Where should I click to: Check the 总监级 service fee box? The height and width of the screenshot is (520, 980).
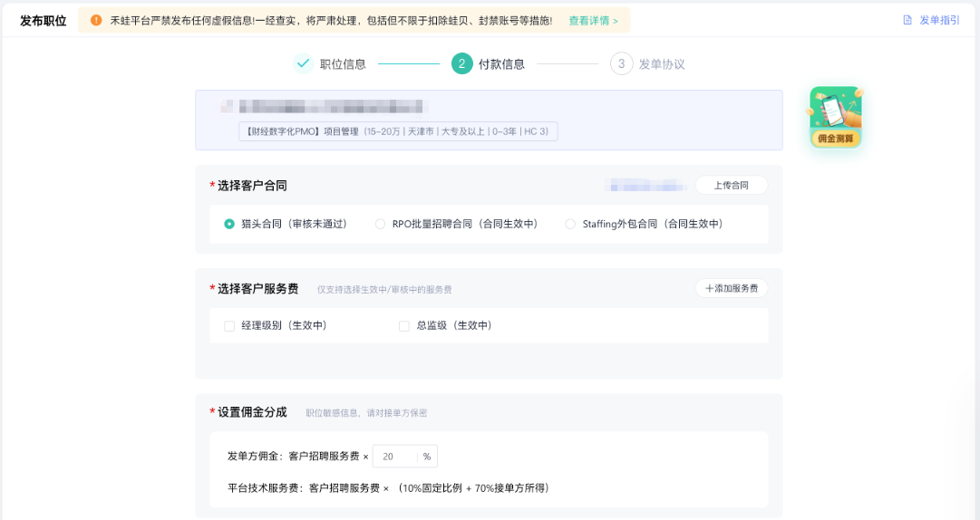[404, 325]
